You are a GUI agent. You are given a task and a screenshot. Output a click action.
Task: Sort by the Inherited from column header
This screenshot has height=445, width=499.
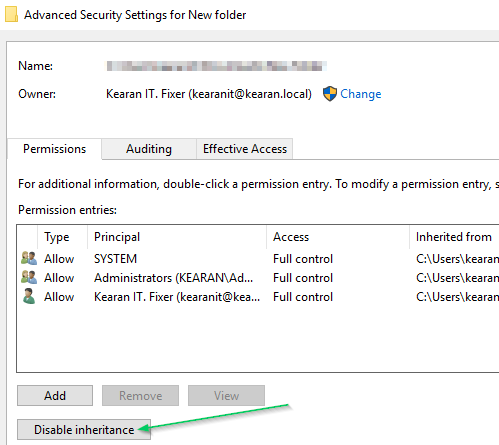pos(454,237)
